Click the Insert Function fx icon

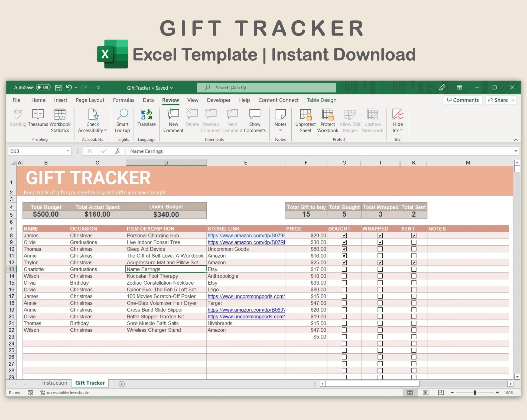pyautogui.click(x=117, y=151)
